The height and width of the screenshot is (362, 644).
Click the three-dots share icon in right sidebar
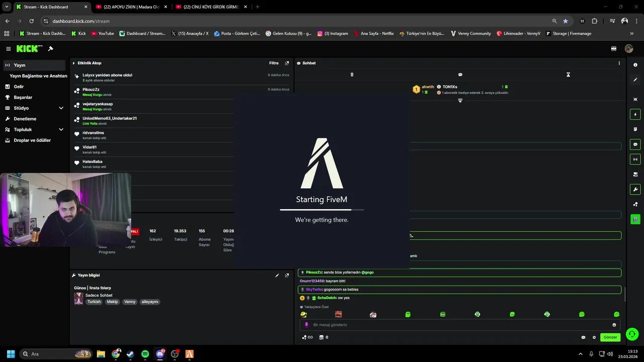click(635, 204)
